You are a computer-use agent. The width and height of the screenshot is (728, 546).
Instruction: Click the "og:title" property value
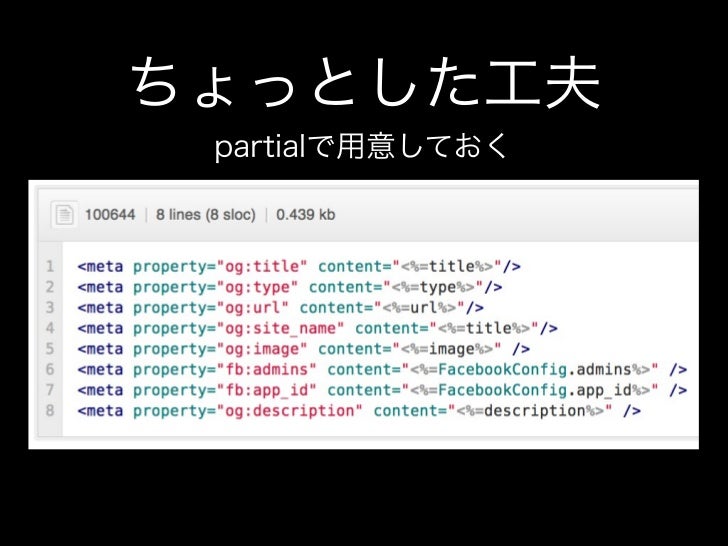click(262, 266)
